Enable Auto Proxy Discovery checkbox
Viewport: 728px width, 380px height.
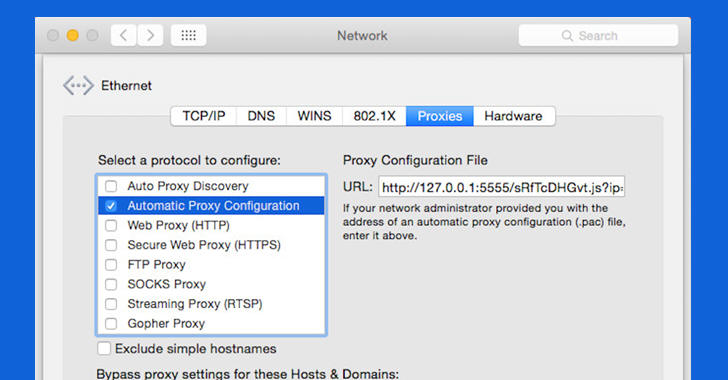click(111, 186)
